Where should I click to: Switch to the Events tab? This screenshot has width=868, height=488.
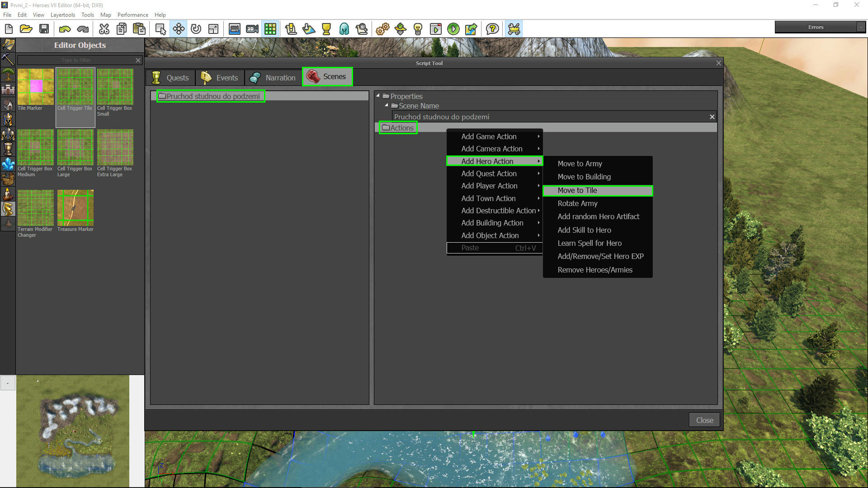pyautogui.click(x=220, y=78)
